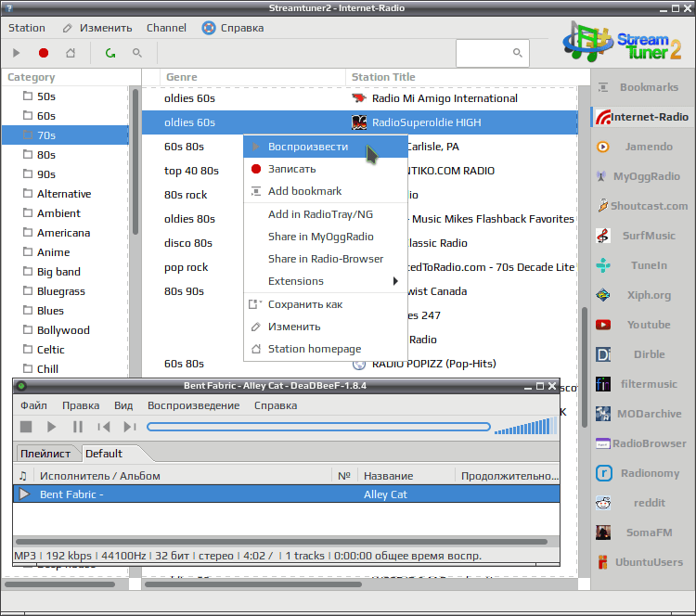Open the Shoutcast.com channel
The image size is (696, 616).
(x=642, y=206)
